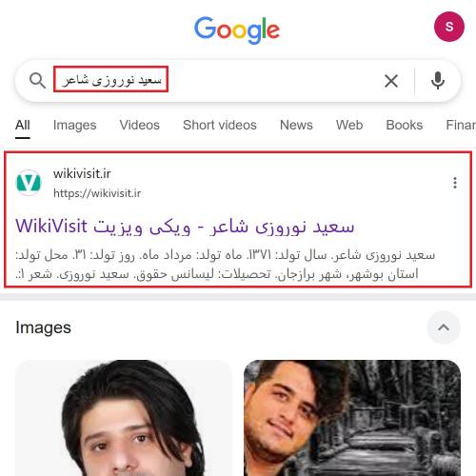The width and height of the screenshot is (476, 476).
Task: Collapse the Images section chevron
Action: (x=444, y=327)
